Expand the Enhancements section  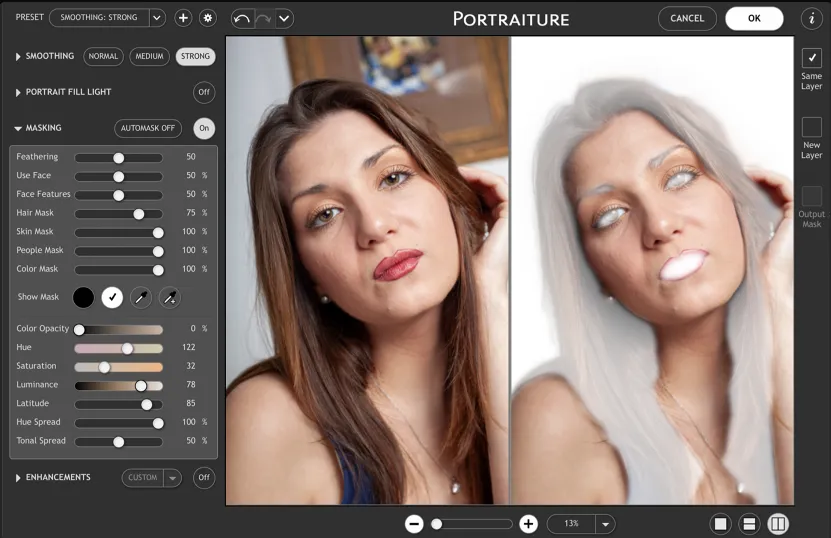click(x=18, y=478)
